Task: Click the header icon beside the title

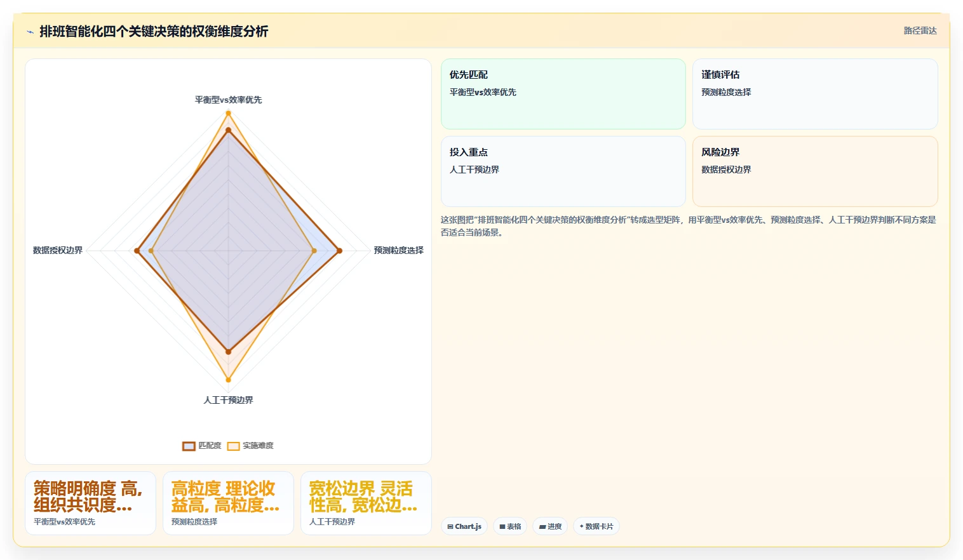Action: (x=30, y=31)
